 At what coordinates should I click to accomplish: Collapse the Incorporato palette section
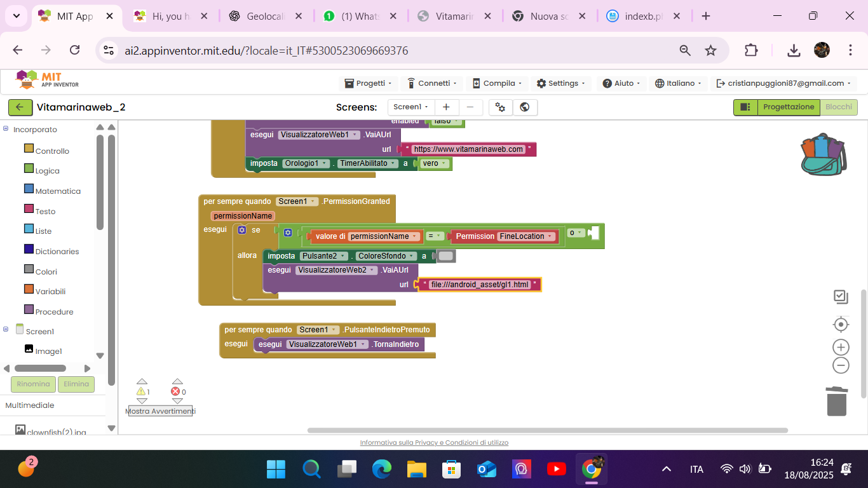point(6,129)
